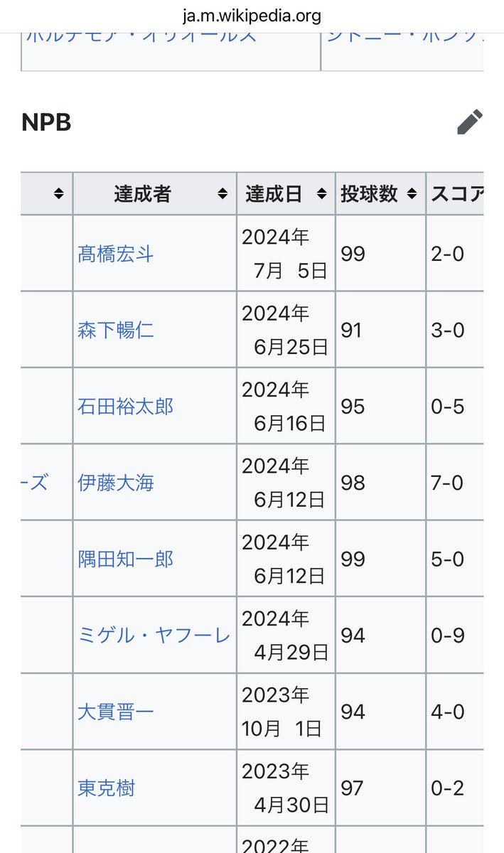Click the スコア column header
504x853 pixels.
456,194
